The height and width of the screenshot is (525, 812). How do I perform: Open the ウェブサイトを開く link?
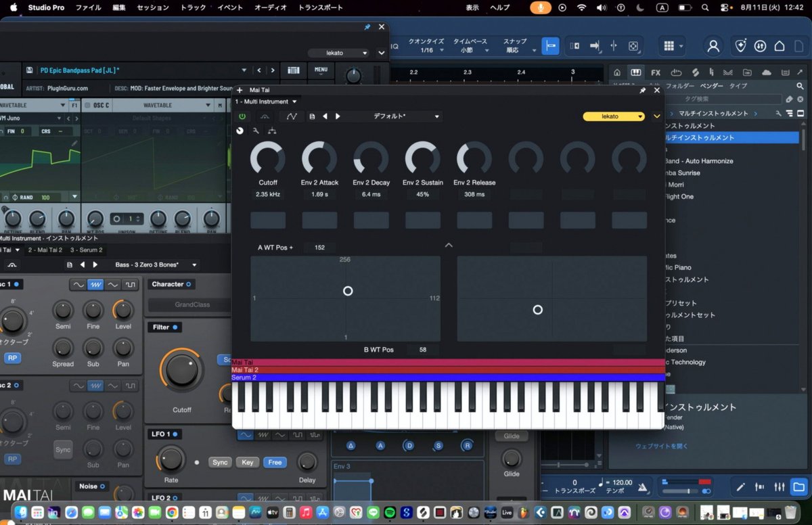[x=661, y=446]
